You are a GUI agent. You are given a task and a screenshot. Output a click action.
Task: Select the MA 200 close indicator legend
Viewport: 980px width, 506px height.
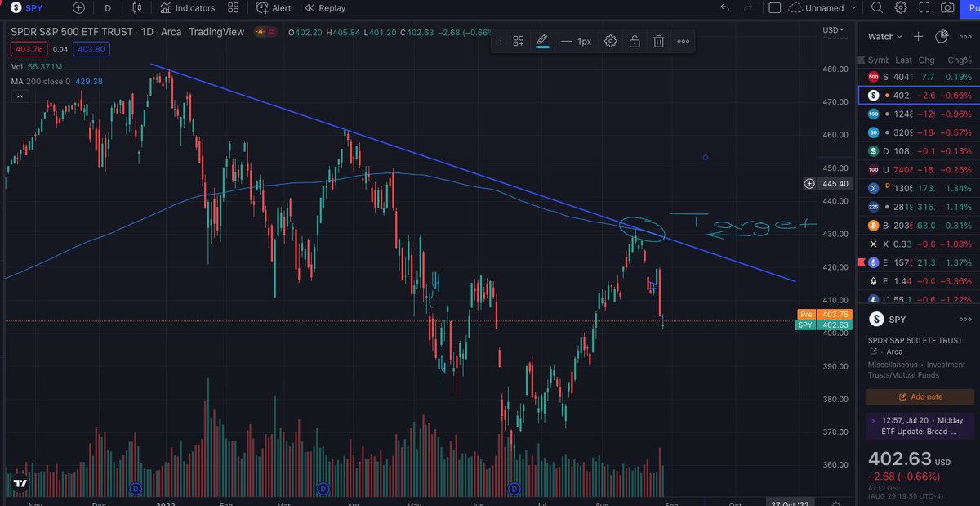(x=56, y=82)
